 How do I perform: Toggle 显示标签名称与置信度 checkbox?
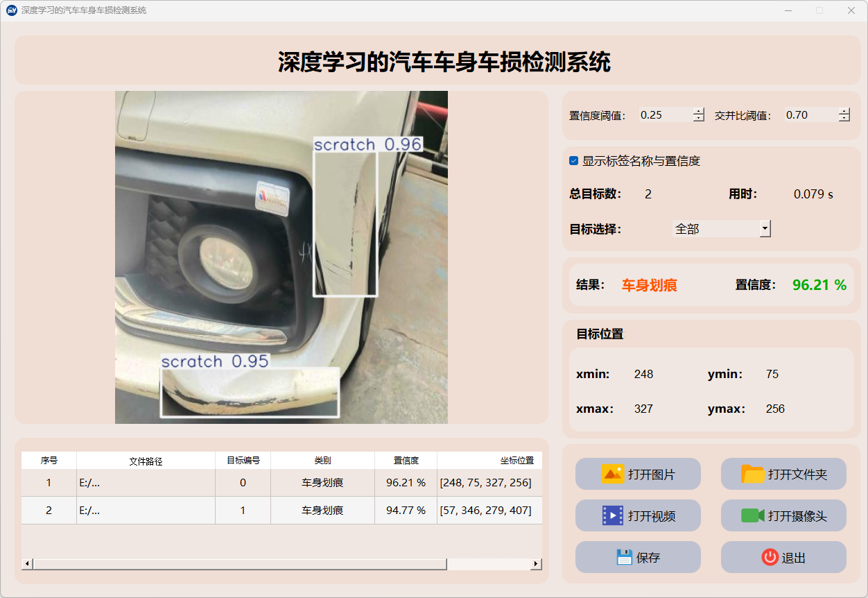(574, 161)
